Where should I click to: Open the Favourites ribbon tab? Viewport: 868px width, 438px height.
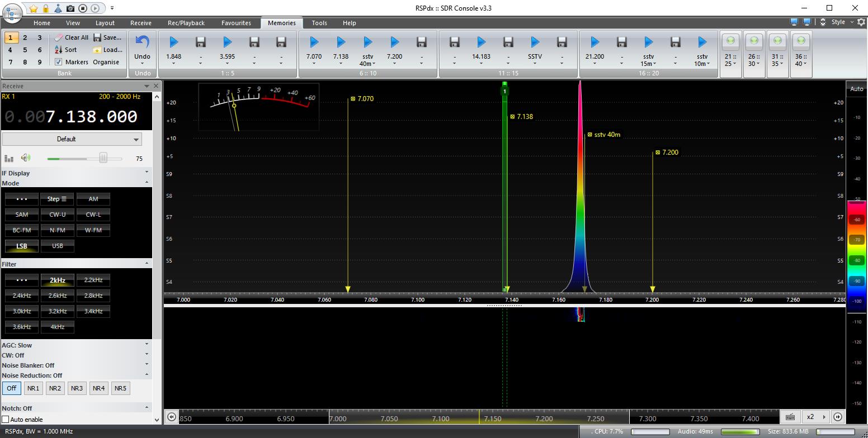click(x=235, y=23)
